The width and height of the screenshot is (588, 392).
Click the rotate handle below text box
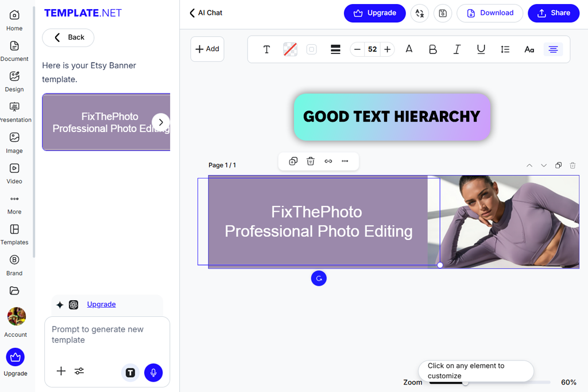(x=319, y=278)
